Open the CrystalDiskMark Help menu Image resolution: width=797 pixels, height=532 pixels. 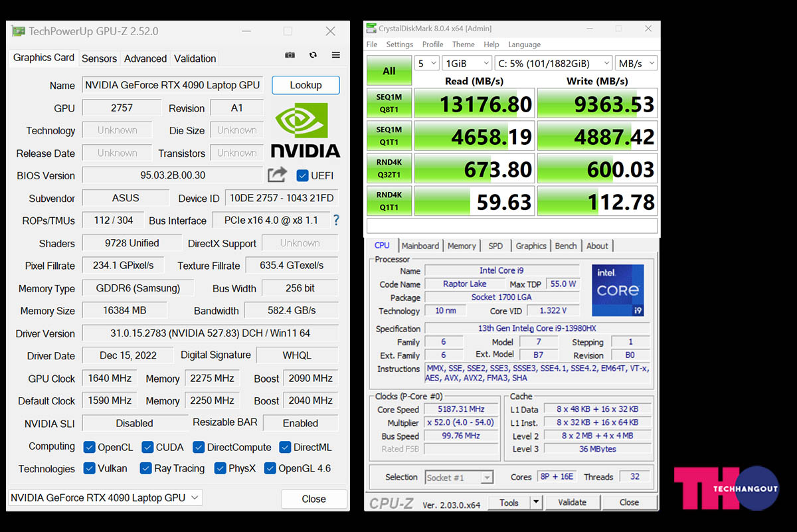(x=491, y=44)
